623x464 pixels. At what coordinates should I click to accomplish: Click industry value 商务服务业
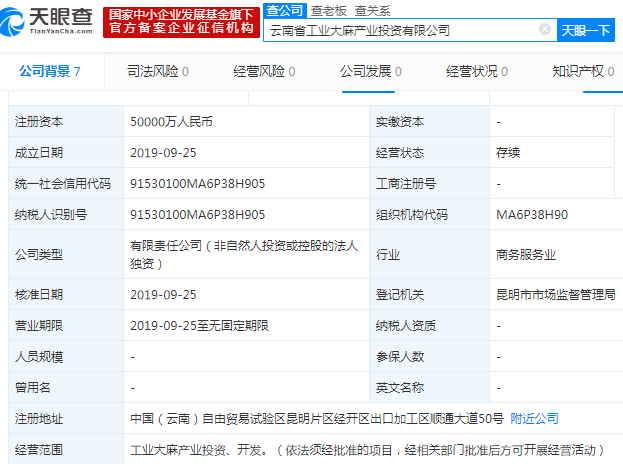tap(526, 255)
